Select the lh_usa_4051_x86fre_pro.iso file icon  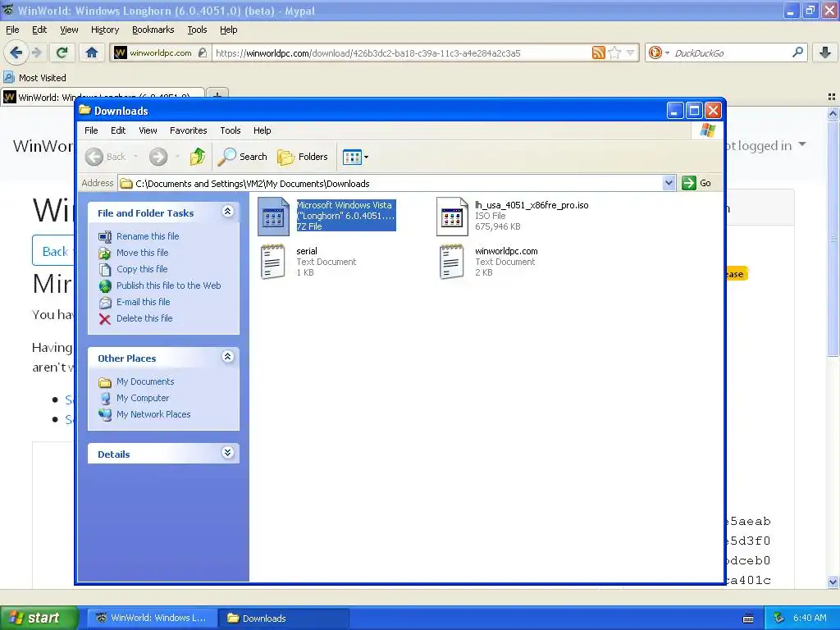click(452, 217)
